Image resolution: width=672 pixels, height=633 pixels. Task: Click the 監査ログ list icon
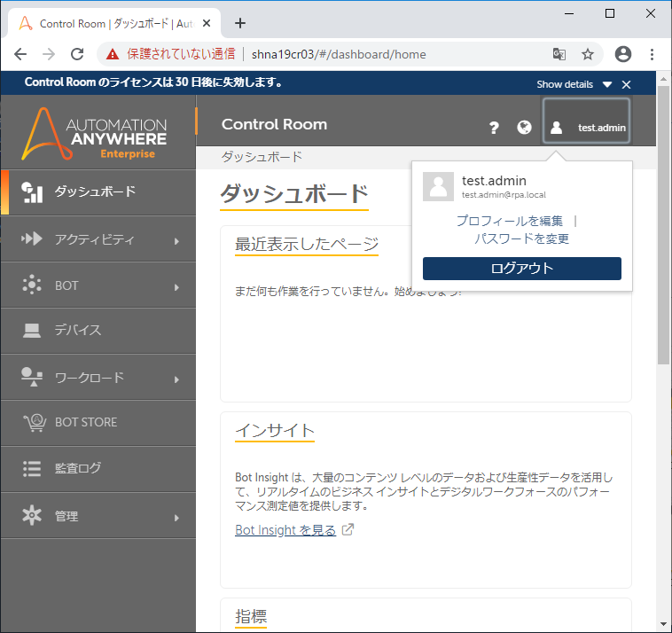pos(32,469)
